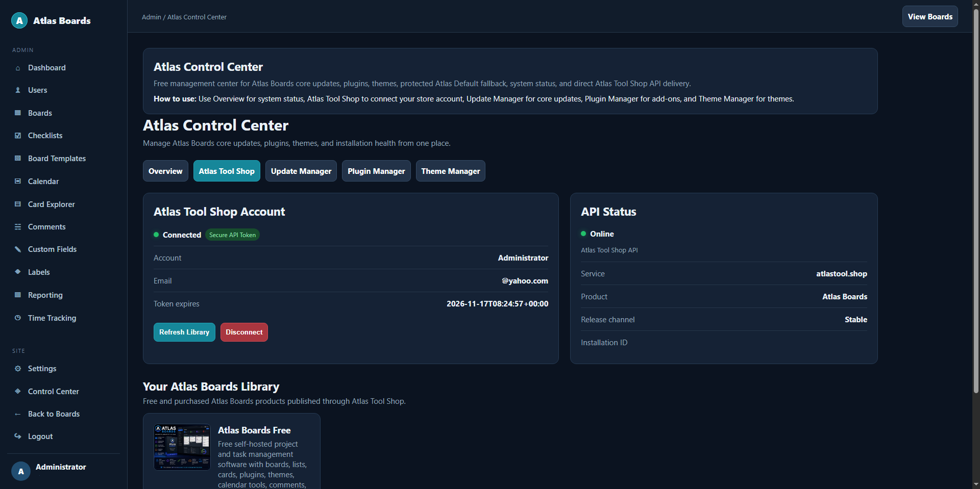This screenshot has width=980, height=489.
Task: Open Board Templates via its icon
Action: 18,159
